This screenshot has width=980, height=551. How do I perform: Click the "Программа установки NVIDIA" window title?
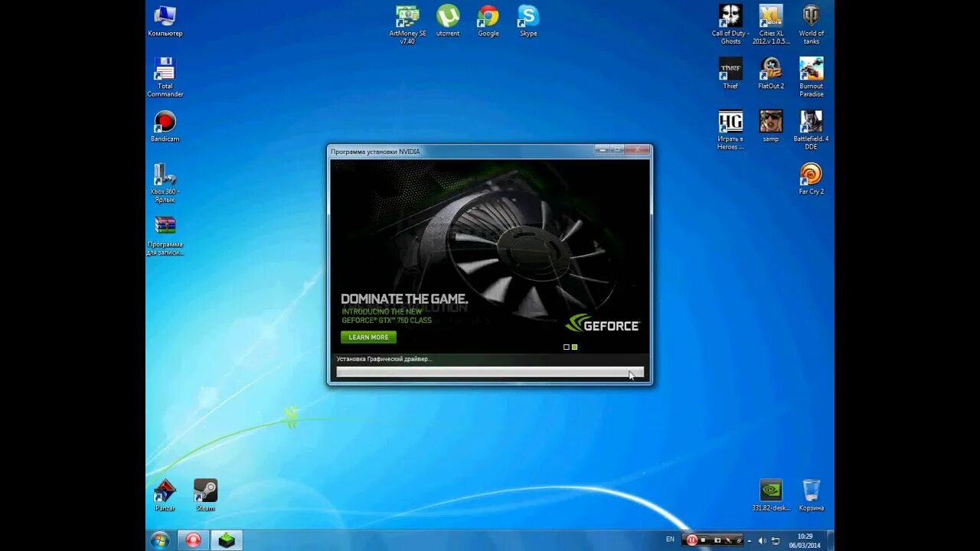click(x=375, y=152)
